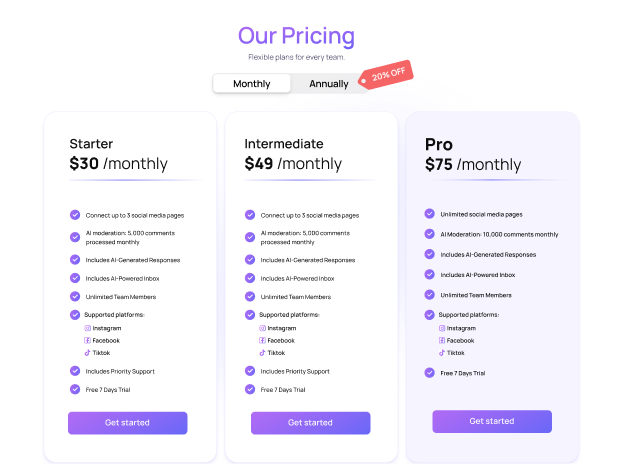Click Instagram icon in Intermediate plan

262,328
